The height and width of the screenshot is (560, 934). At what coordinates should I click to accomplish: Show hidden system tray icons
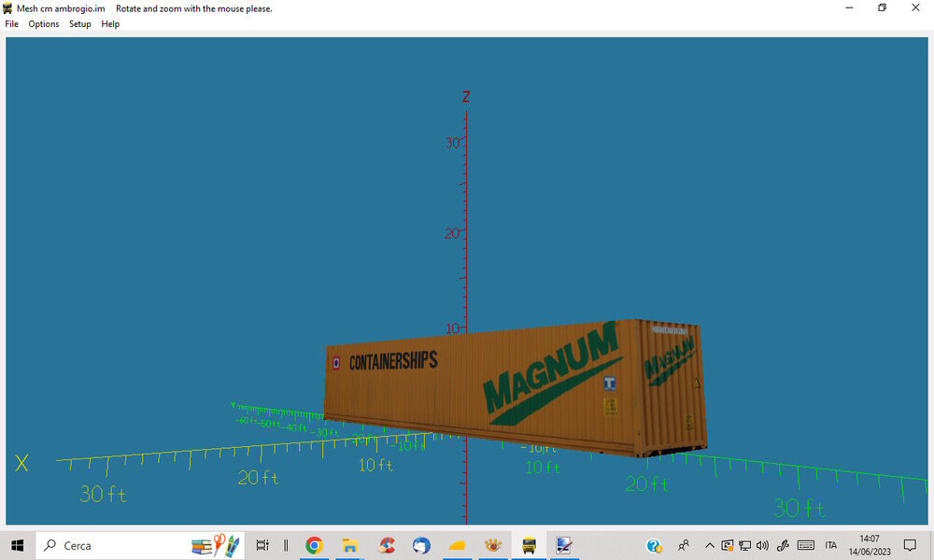click(x=710, y=545)
